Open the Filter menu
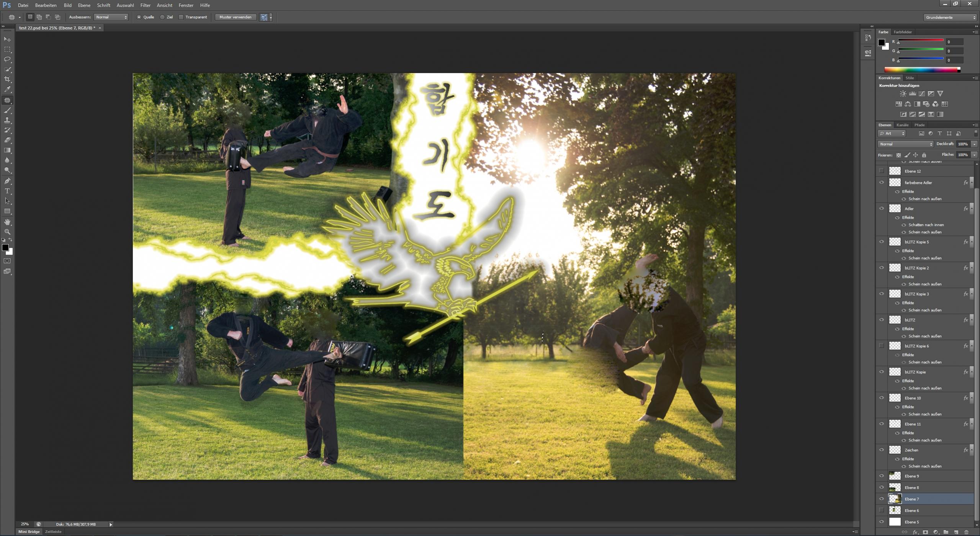980x536 pixels. pos(145,5)
